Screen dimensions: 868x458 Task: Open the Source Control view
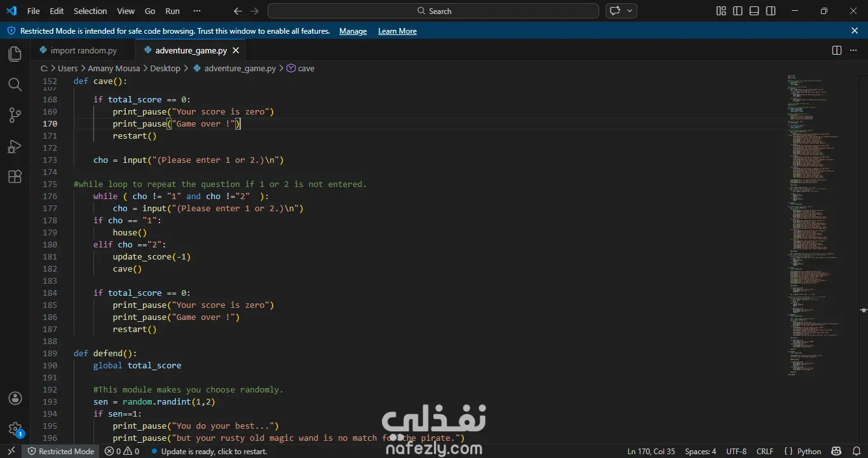(15, 115)
